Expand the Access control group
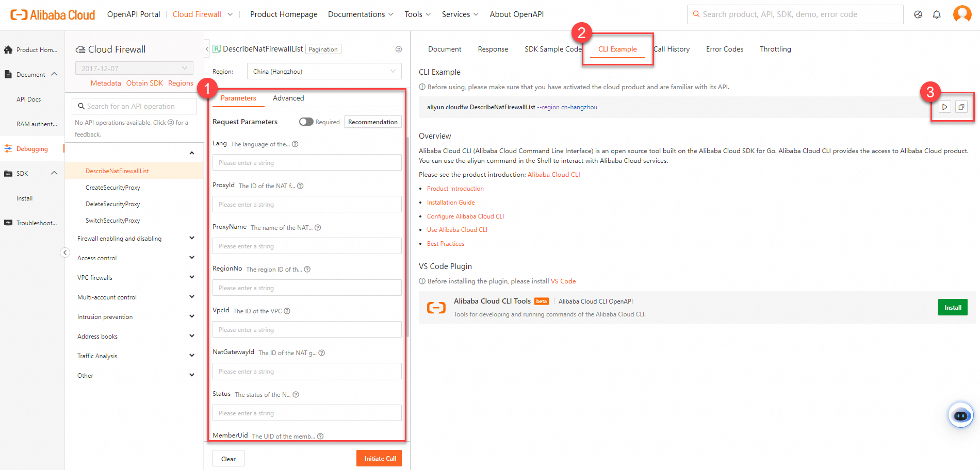The height and width of the screenshot is (470, 980). click(192, 258)
